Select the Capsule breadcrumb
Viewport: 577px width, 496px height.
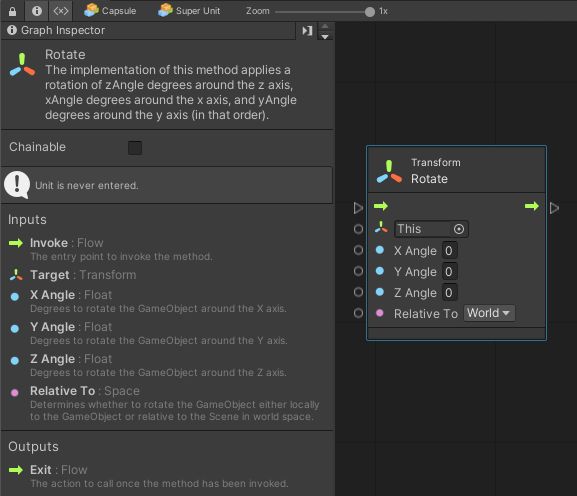[x=110, y=11]
